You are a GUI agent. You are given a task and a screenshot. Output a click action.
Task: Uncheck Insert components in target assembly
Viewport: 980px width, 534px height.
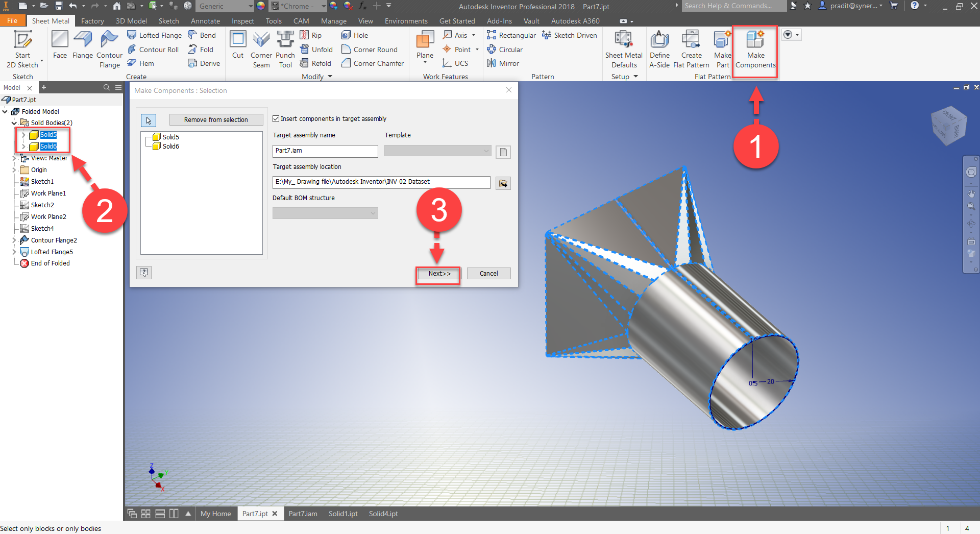coord(276,118)
